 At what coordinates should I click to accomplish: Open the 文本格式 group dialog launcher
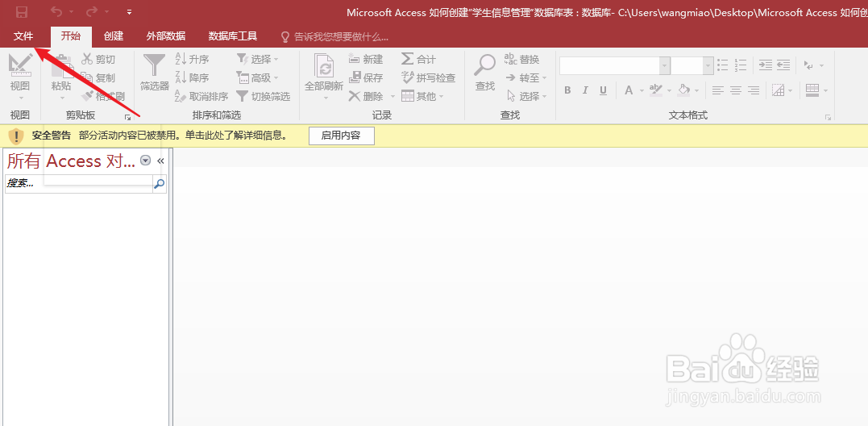829,117
